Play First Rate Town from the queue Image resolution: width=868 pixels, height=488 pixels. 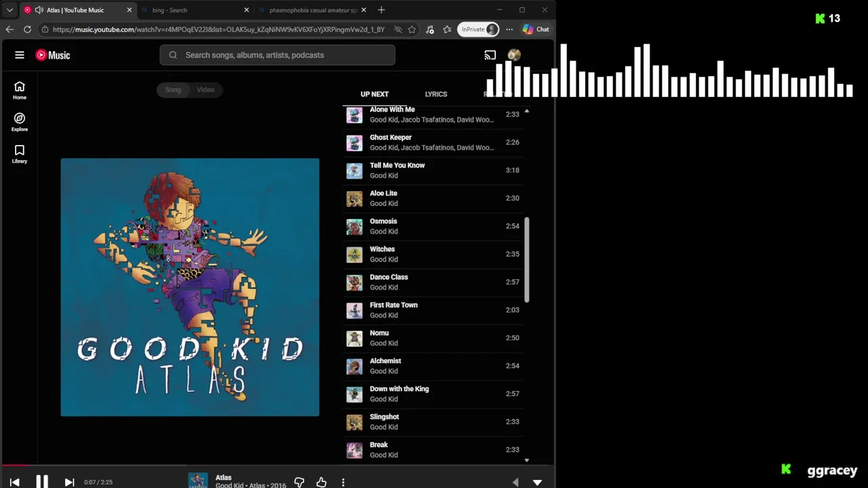[433, 310]
